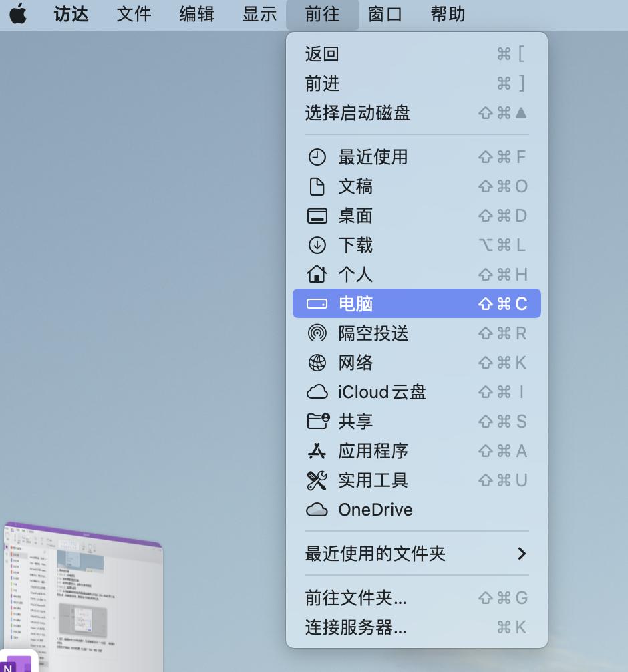Open 隔空投送 via its AirDrop icon
This screenshot has height=672, width=628.
(317, 333)
